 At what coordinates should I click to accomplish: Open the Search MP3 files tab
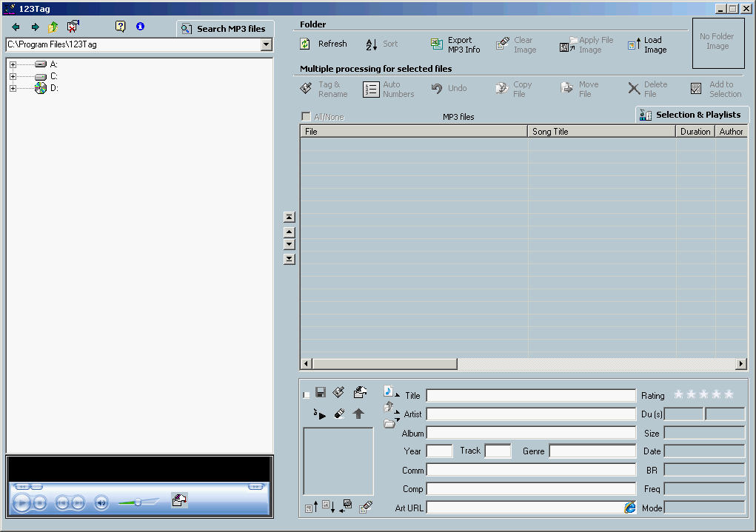point(225,29)
